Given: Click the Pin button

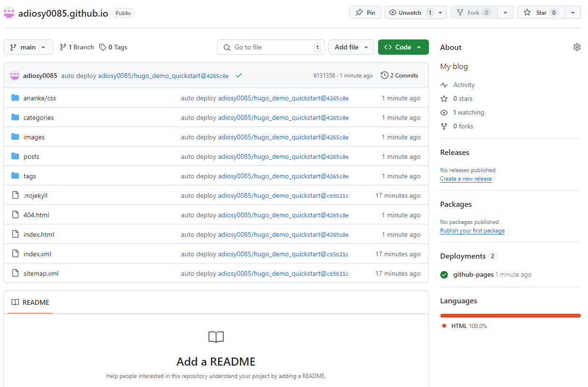Looking at the screenshot, I should (x=365, y=13).
